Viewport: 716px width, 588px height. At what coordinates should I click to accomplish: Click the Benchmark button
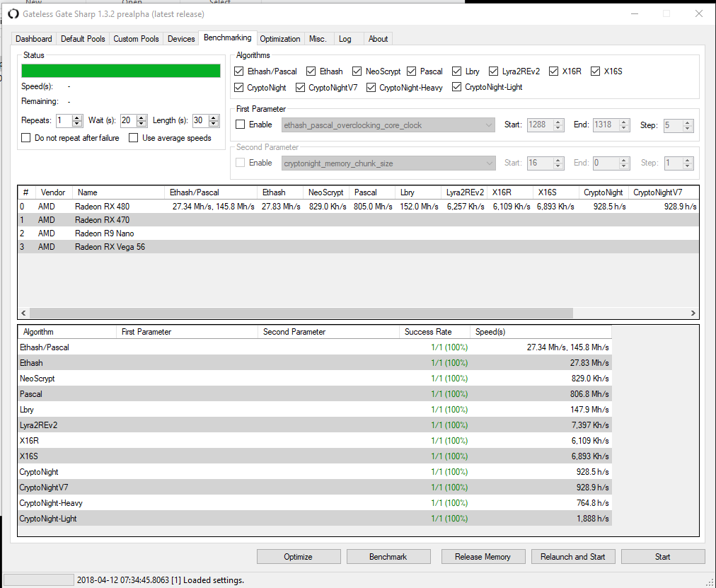click(x=388, y=556)
